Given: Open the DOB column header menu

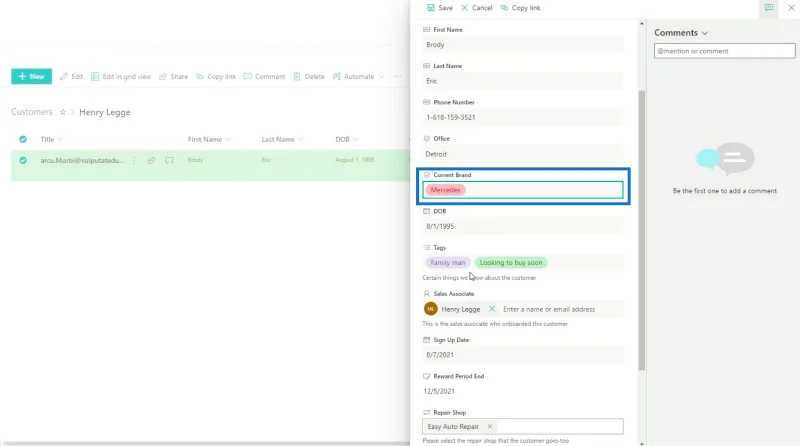Looking at the screenshot, I should [x=347, y=139].
